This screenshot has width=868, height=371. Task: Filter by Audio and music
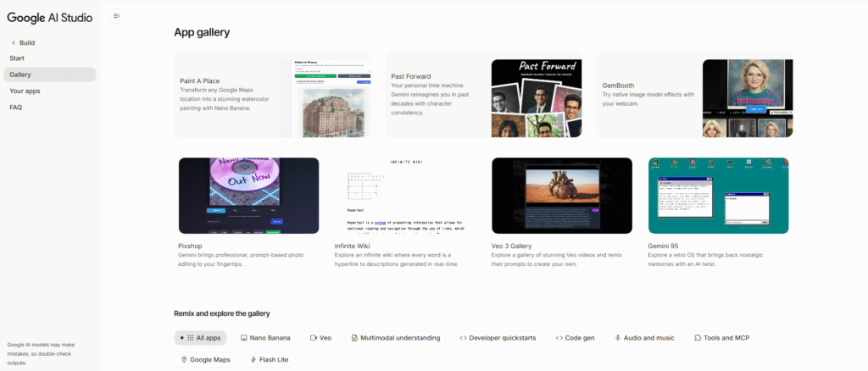[645, 338]
